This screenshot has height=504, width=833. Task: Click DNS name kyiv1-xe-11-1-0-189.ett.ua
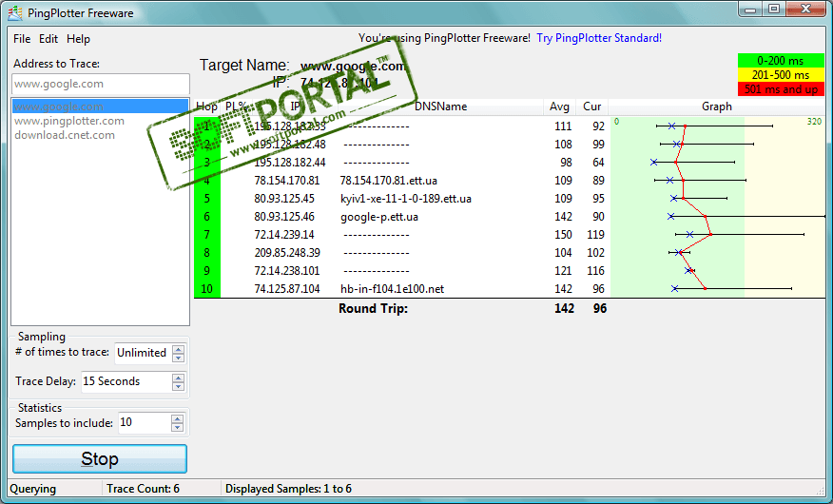[x=406, y=199]
